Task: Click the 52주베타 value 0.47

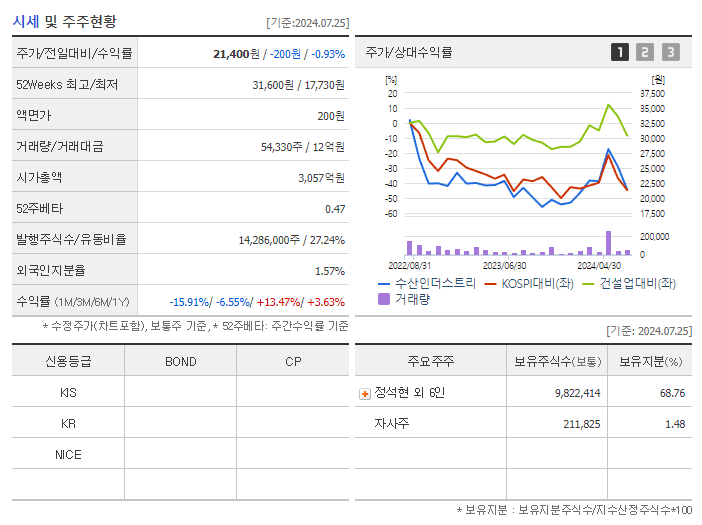Action: pyautogui.click(x=335, y=209)
